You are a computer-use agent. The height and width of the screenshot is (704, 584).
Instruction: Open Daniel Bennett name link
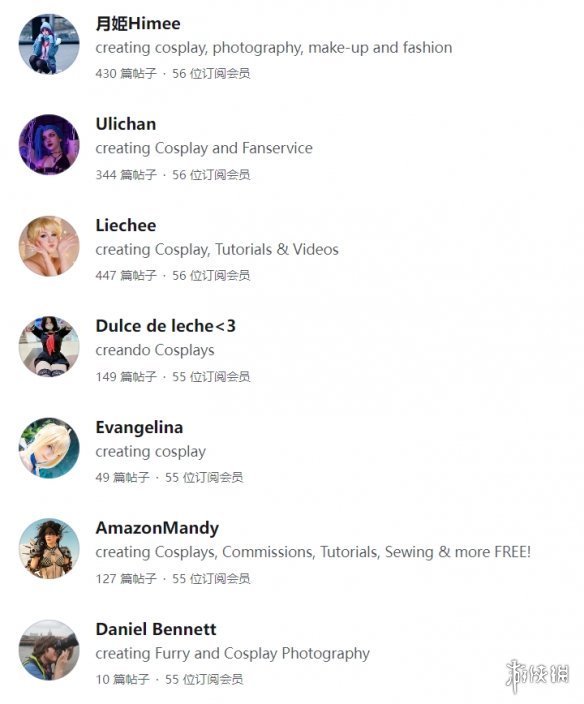point(156,629)
